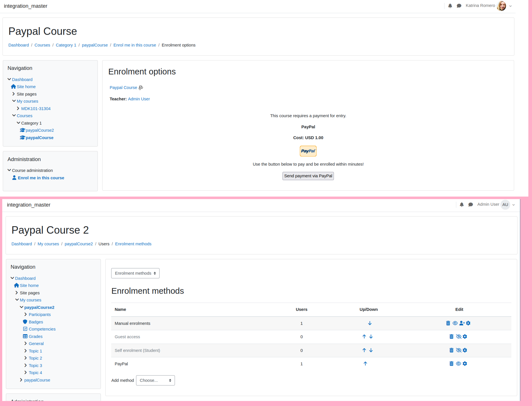Viewport: 532px width, 406px height.
Task: Open messages icon beside Katrina Romero
Action: coord(459,6)
